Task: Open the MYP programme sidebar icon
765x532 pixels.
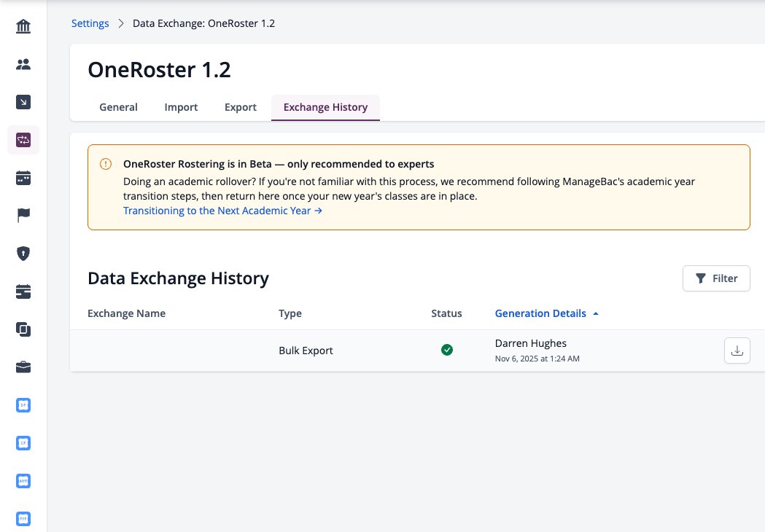Action: [23, 481]
